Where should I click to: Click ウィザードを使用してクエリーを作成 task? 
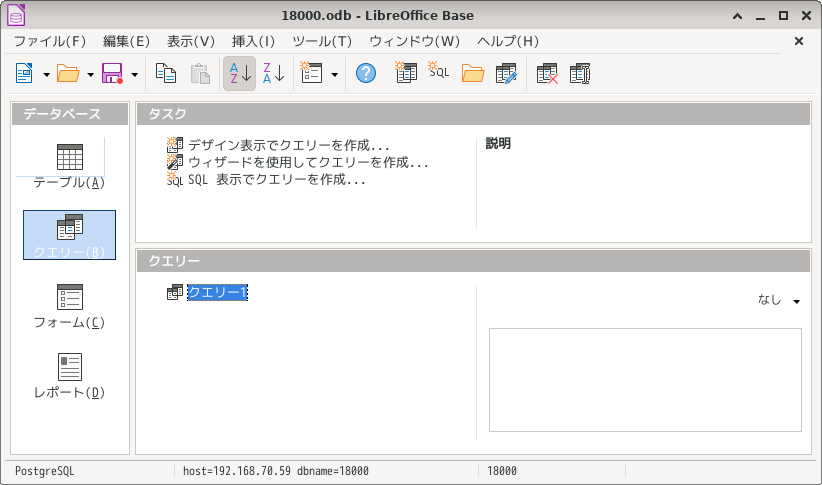pos(308,162)
